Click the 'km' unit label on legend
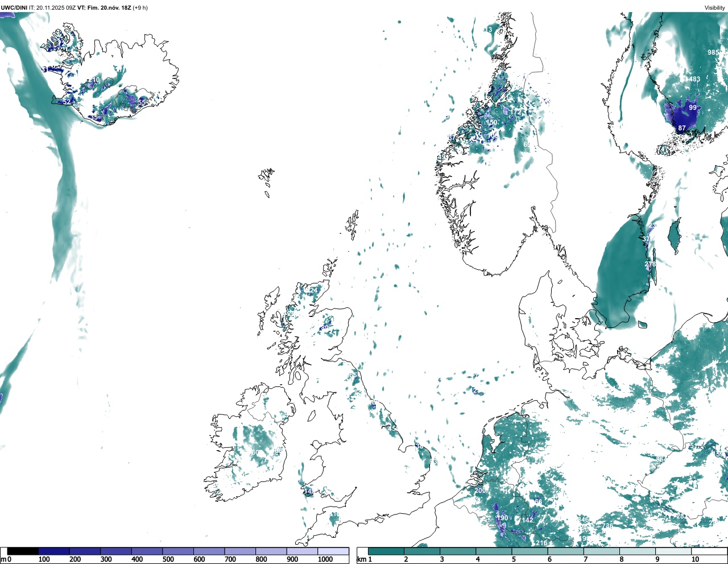 point(361,559)
